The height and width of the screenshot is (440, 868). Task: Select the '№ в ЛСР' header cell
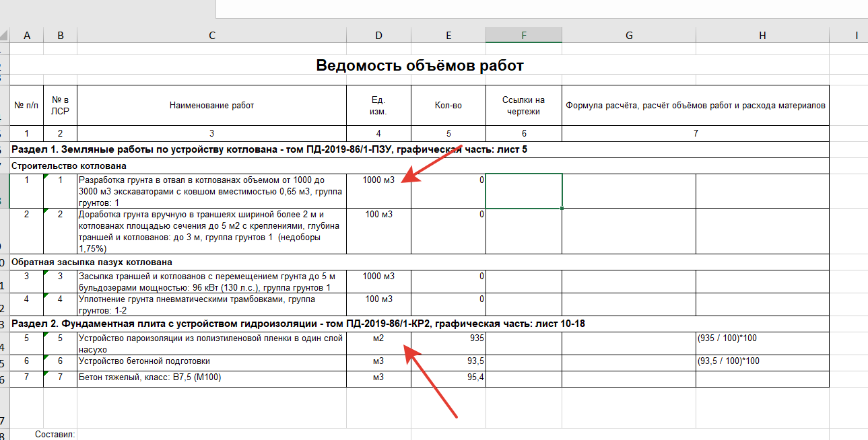tap(61, 106)
